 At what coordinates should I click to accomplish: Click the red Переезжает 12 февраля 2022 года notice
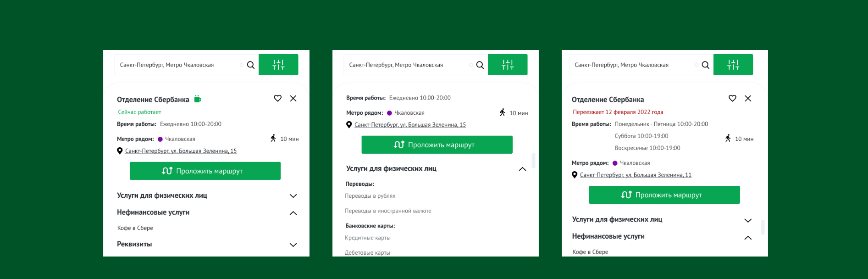pos(618,112)
